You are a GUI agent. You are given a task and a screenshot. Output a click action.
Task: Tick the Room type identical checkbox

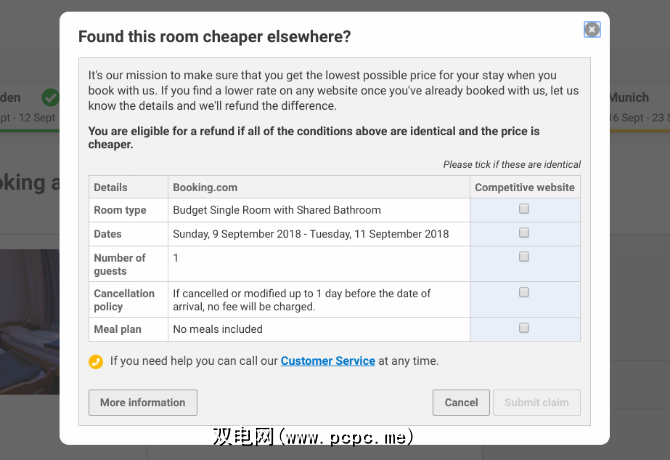(x=524, y=209)
